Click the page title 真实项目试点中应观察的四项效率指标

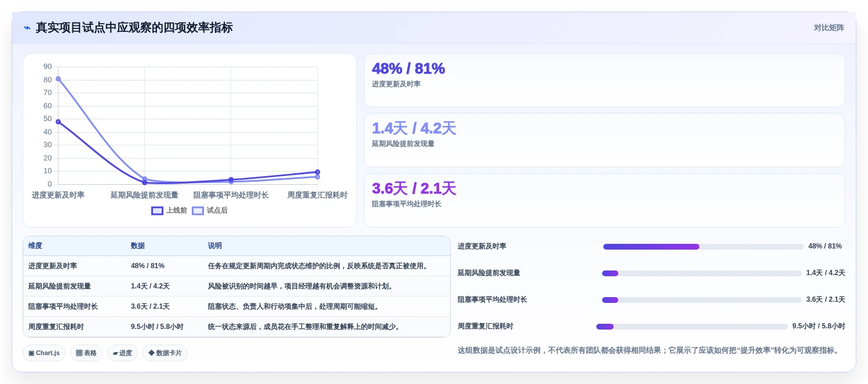click(x=134, y=28)
